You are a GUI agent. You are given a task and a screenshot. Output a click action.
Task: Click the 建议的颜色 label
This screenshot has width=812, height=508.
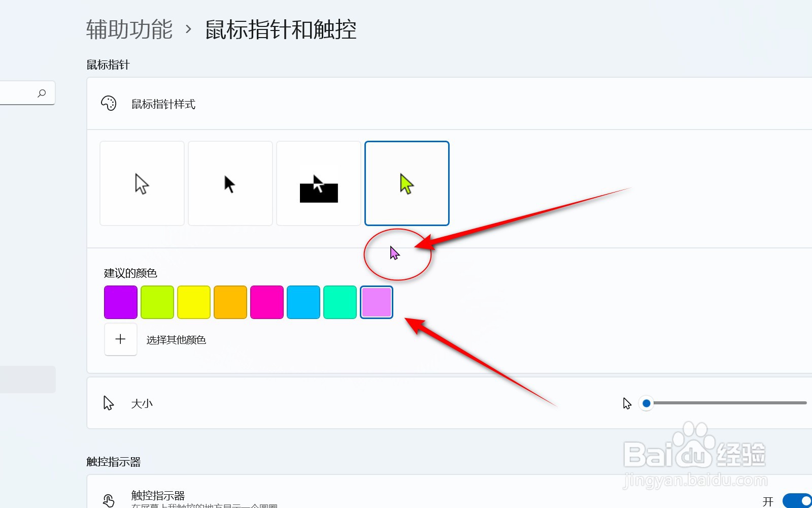130,273
